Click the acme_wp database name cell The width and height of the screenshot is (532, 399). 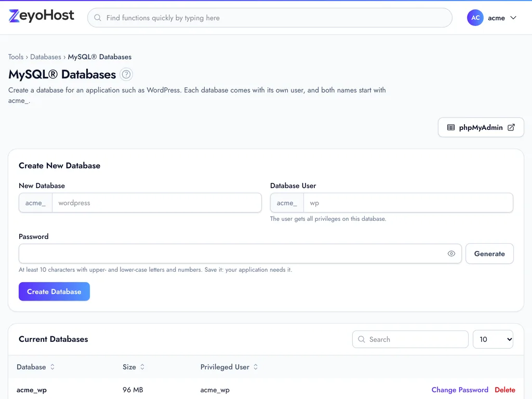pos(32,390)
